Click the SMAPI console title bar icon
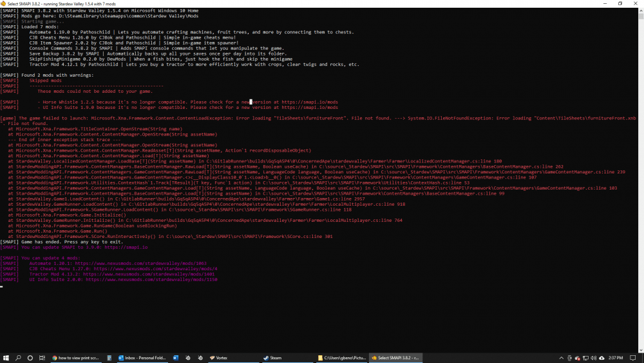 [x=3, y=4]
